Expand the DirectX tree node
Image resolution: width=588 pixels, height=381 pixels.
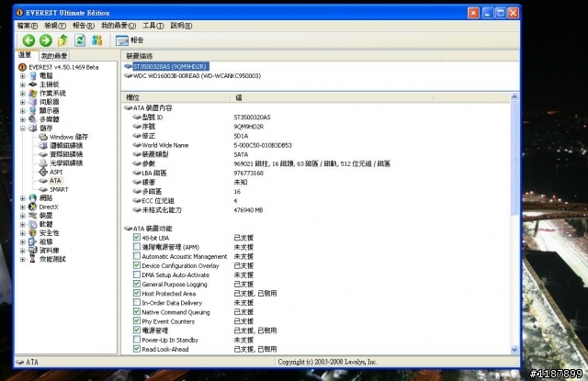coord(22,207)
